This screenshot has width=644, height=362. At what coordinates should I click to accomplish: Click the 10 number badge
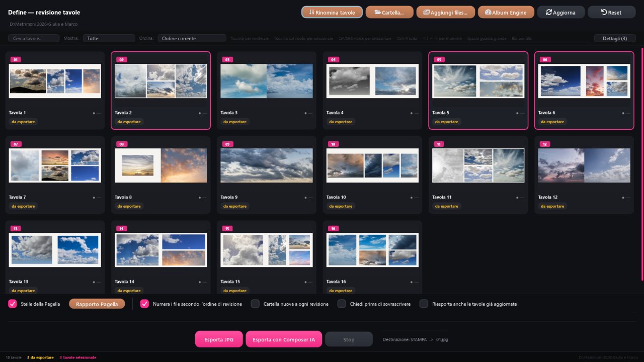click(x=333, y=144)
